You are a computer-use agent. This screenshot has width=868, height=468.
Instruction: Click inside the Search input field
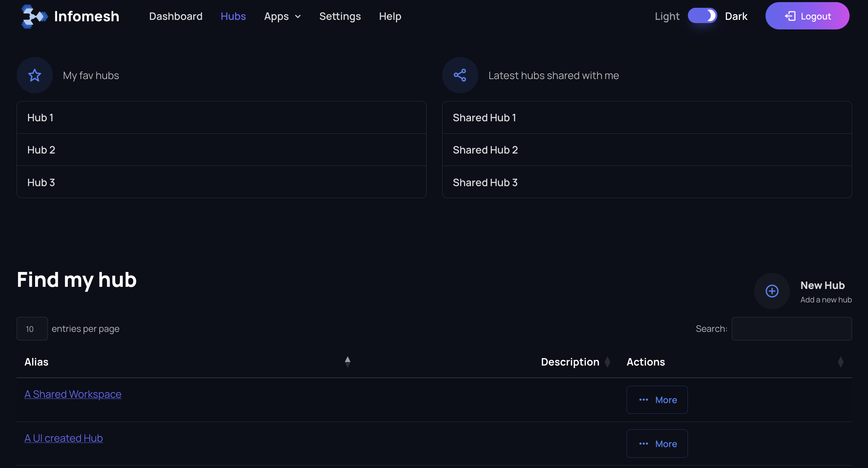791,329
